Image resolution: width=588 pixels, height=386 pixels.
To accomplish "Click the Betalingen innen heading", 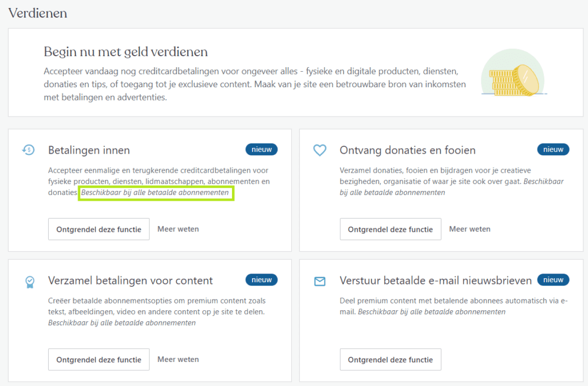I will (89, 150).
